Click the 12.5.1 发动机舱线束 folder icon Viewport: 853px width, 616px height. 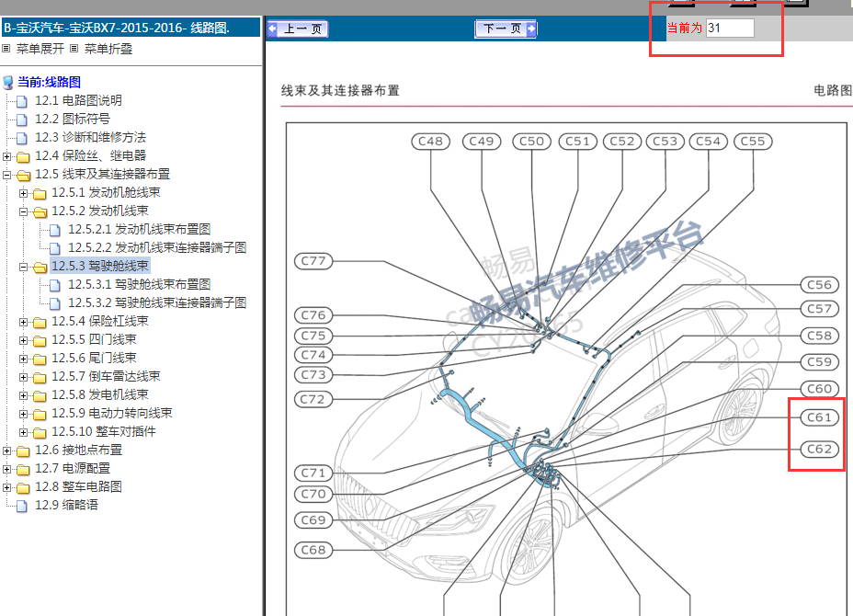click(x=40, y=193)
